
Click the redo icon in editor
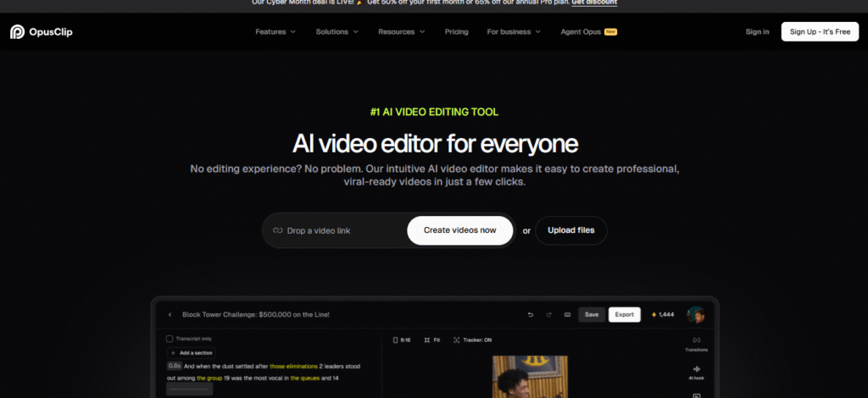(x=549, y=314)
